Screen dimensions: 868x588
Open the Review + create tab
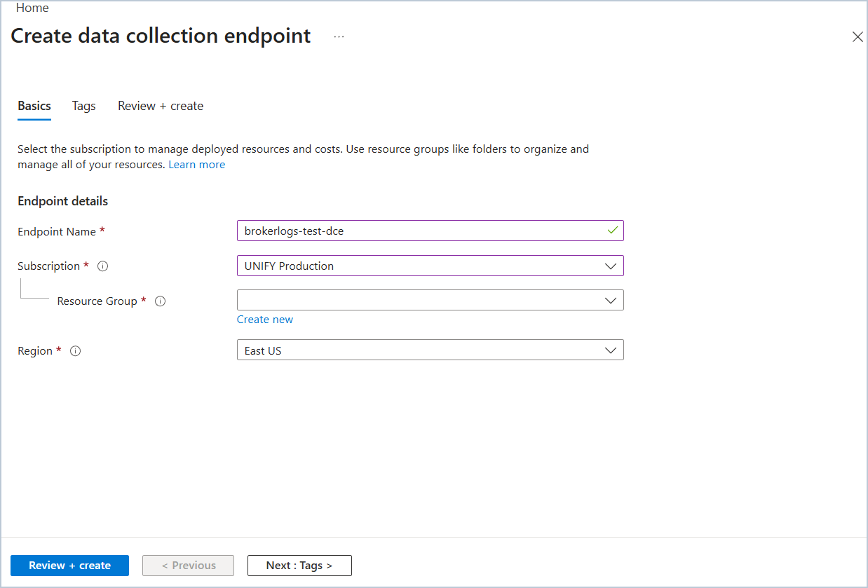[161, 106]
